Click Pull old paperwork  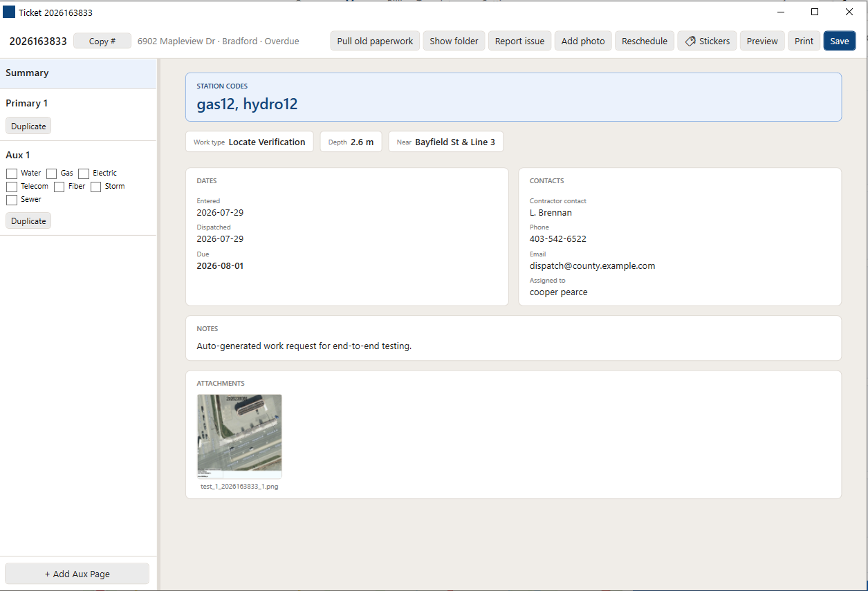375,41
